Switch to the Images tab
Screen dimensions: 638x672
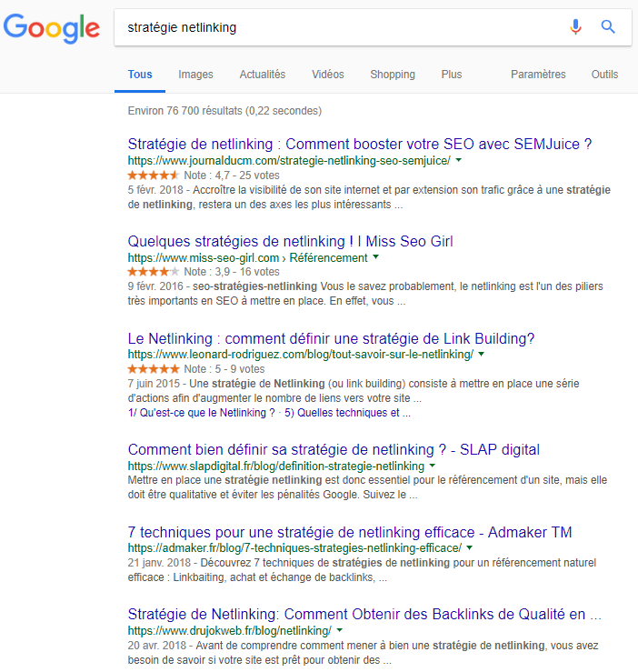195,75
